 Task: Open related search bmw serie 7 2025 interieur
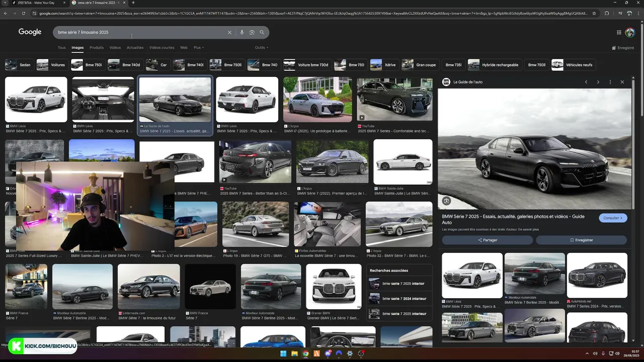pyautogui.click(x=399, y=314)
